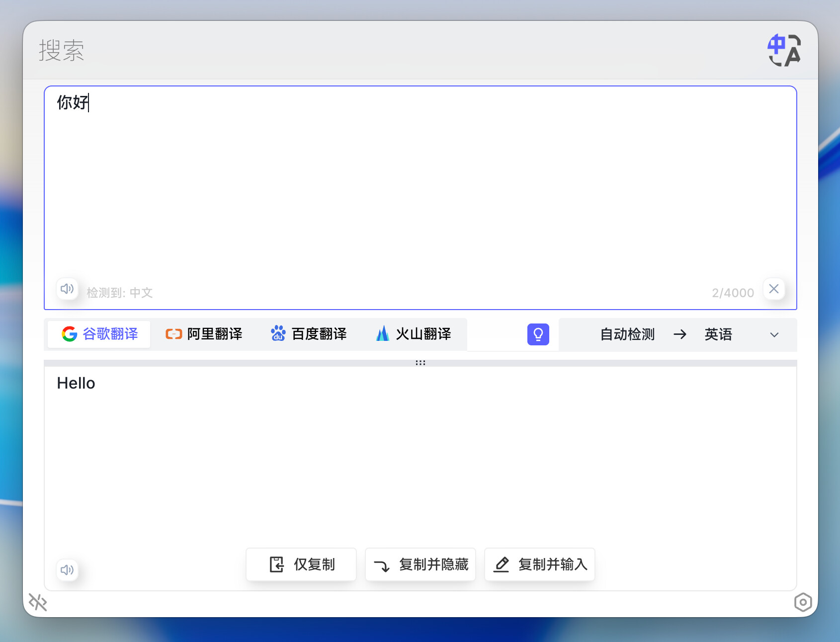Toggle the purple lightbulb button
Image resolution: width=840 pixels, height=642 pixels.
point(538,334)
